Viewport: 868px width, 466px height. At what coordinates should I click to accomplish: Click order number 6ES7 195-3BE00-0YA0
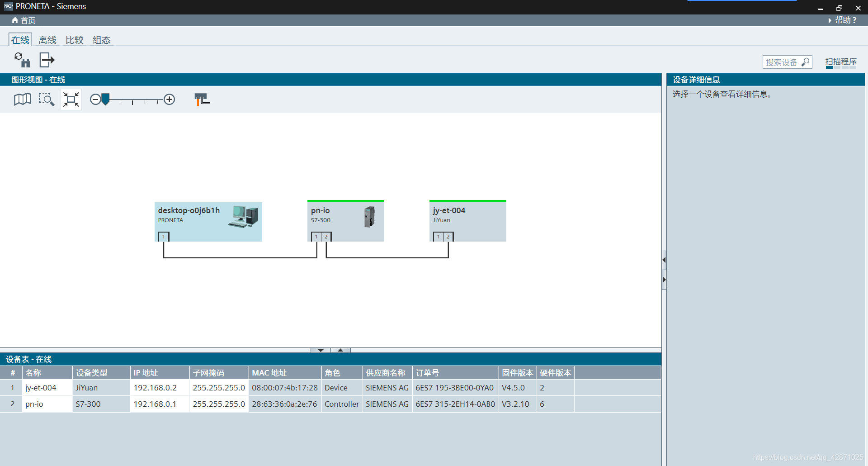(456, 388)
